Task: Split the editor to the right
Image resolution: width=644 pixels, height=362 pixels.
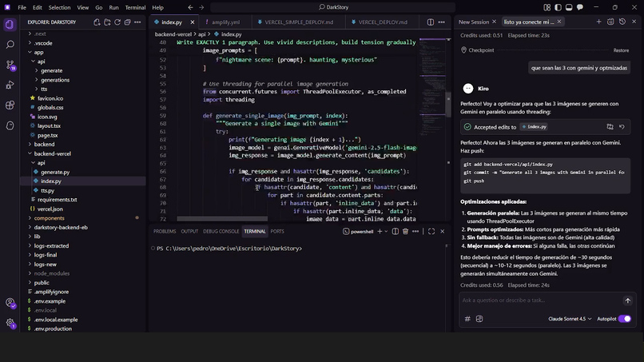Action: [431, 22]
